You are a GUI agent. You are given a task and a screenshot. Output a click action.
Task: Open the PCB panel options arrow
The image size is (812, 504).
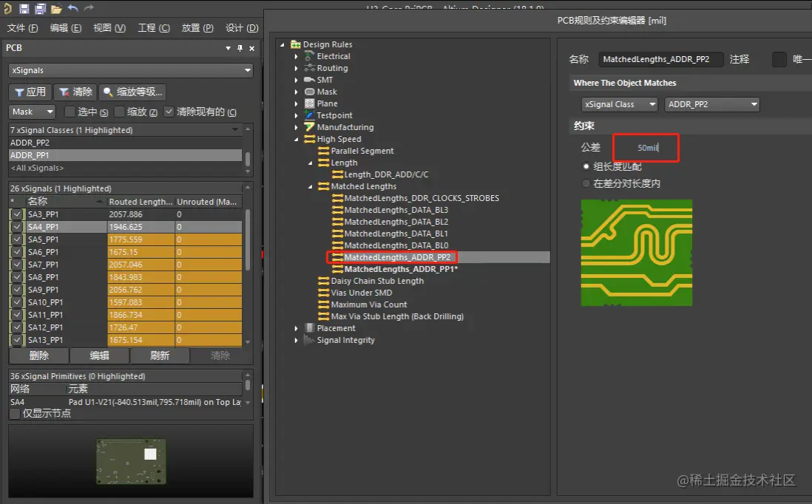(228, 48)
